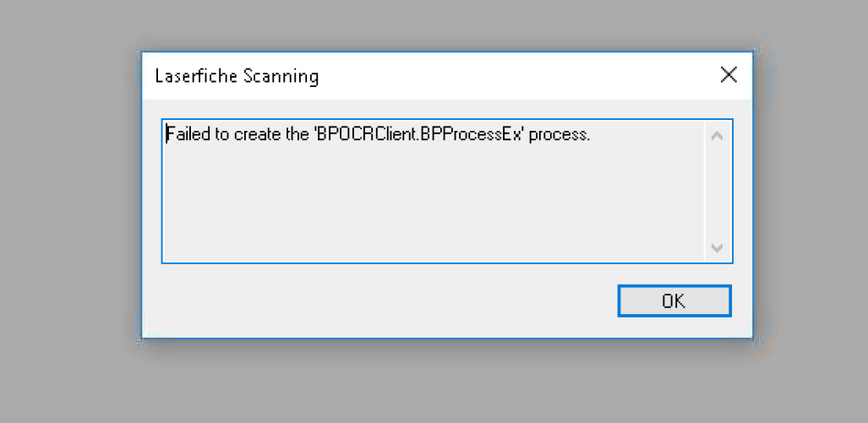Click the vertical scrollbar track of the message
This screenshot has width=868, height=423.
pos(718,192)
